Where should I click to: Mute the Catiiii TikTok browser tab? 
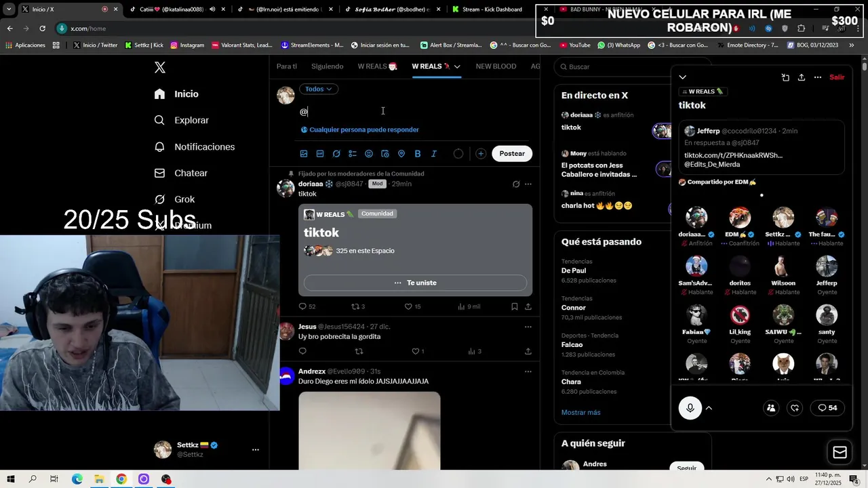[212, 9]
